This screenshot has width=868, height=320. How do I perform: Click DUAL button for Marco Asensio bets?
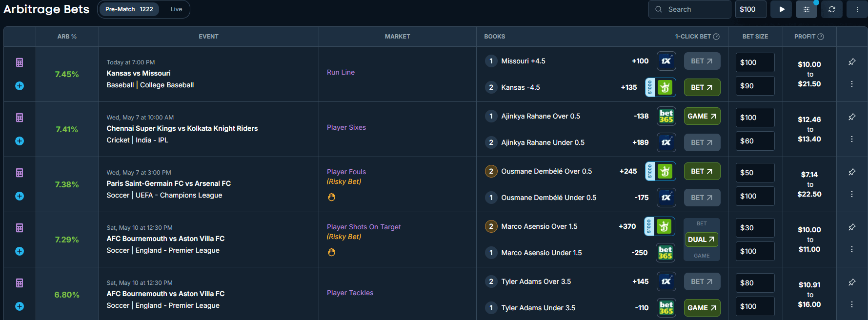click(702, 240)
